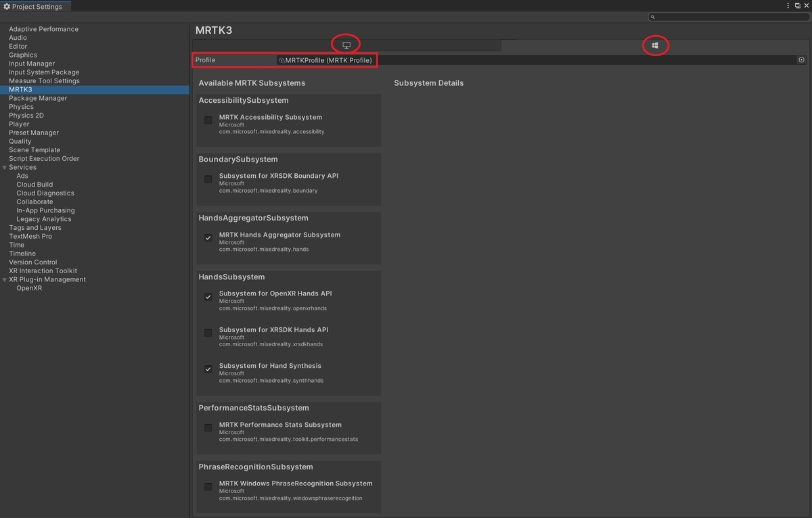Enable the MRTK Performance Stats Subsystem checkbox
The width and height of the screenshot is (812, 518).
208,428
